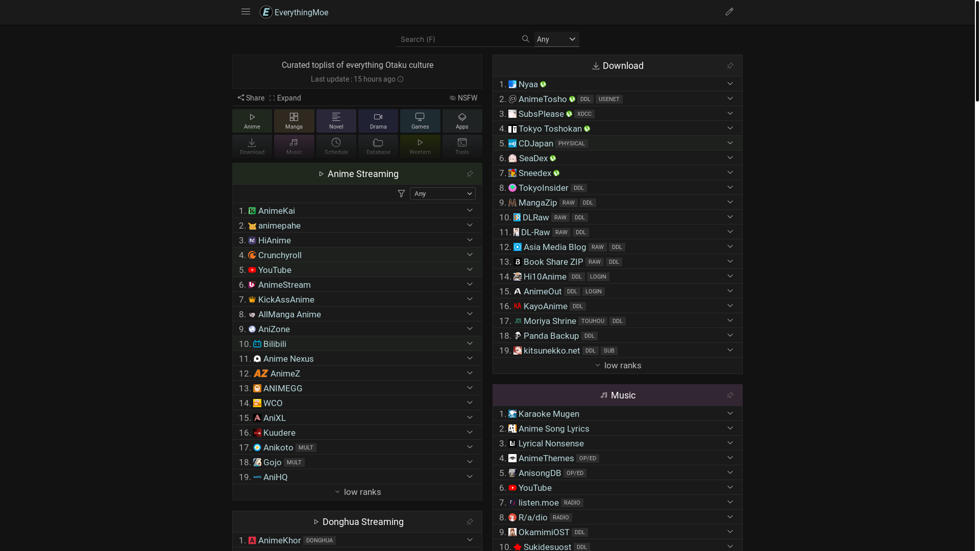Open the hamburger menu
Image resolution: width=980 pixels, height=551 pixels.
[x=246, y=12]
